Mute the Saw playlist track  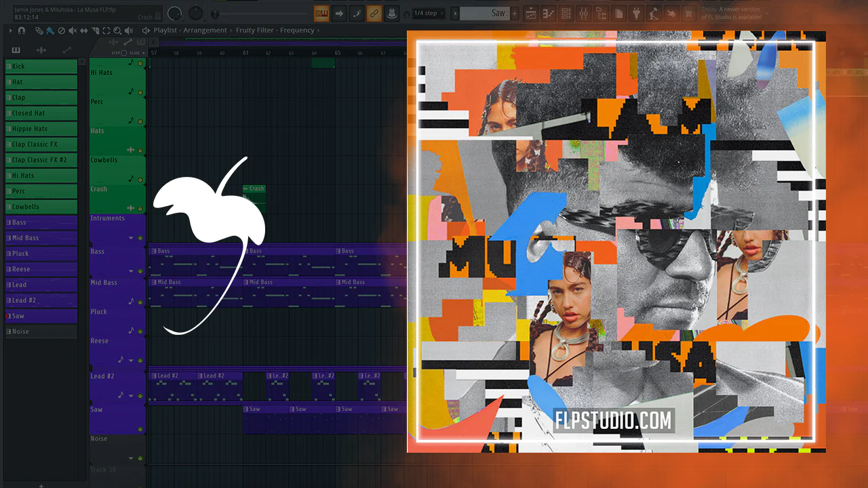(140, 429)
